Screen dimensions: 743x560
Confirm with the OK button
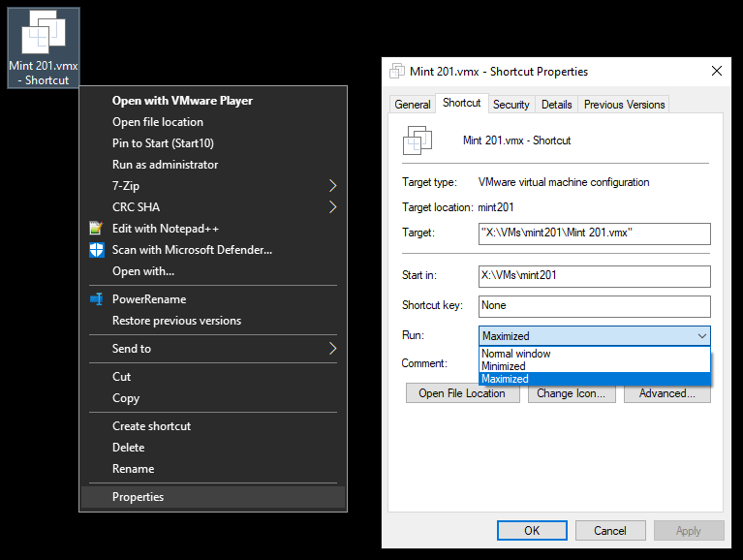532,531
